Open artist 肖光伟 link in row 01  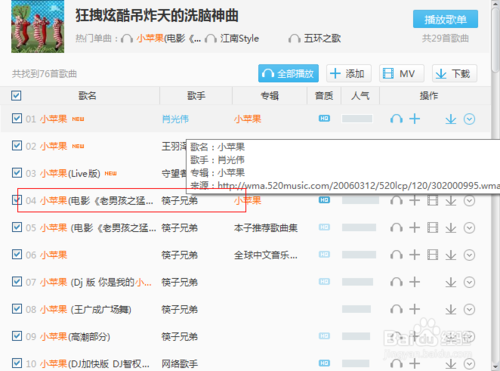point(175,119)
